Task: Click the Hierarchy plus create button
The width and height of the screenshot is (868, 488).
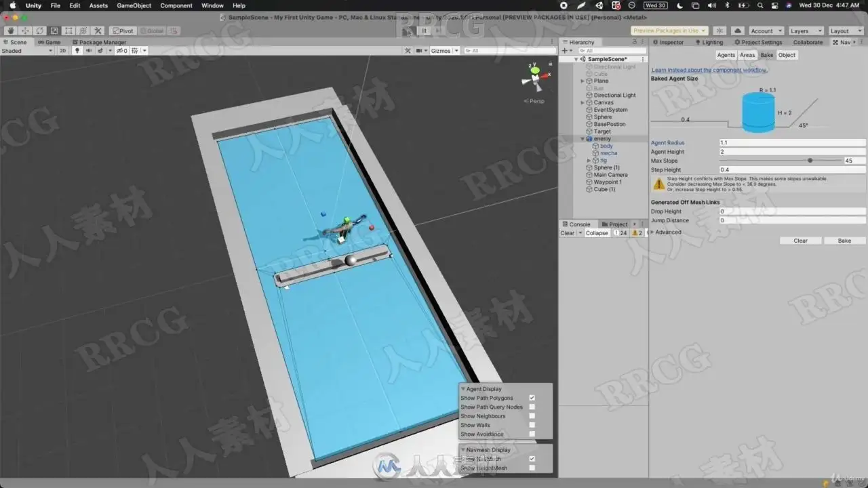Action: click(x=565, y=50)
